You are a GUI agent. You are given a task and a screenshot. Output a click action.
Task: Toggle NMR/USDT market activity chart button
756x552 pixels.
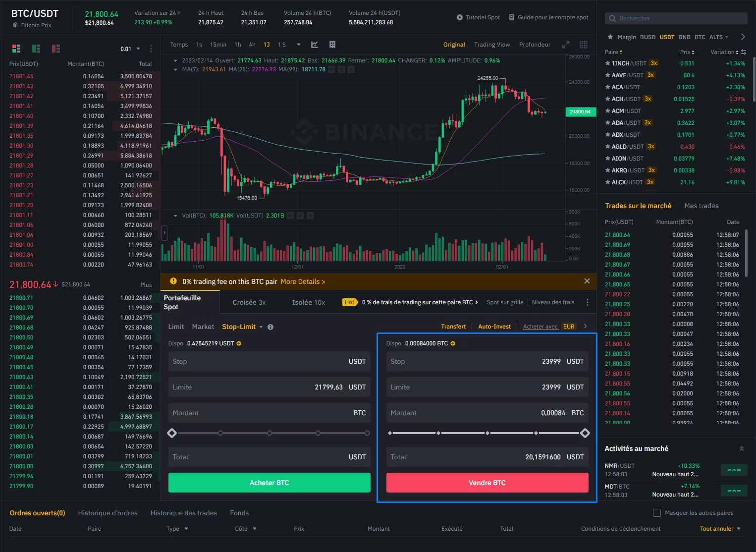pyautogui.click(x=734, y=470)
